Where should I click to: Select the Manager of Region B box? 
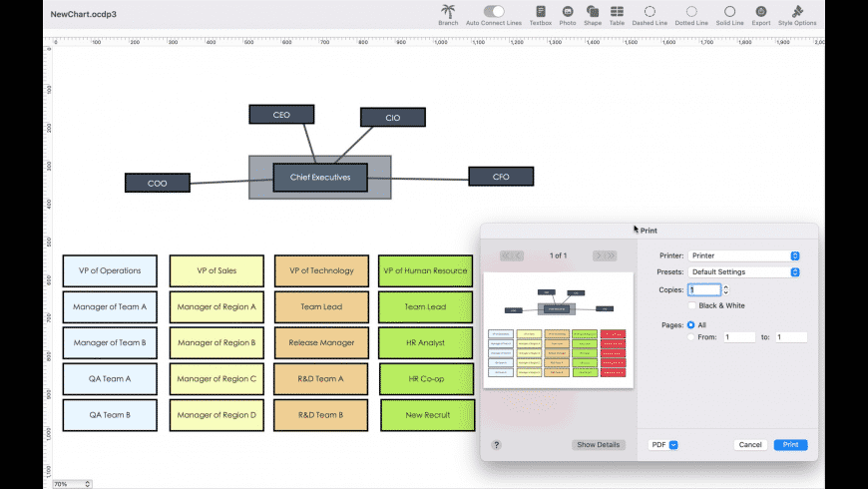tap(217, 342)
